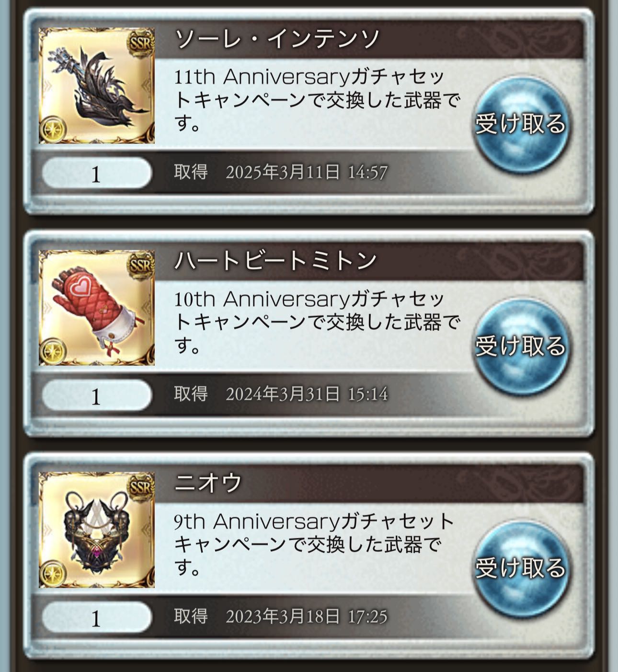618x672 pixels.
Task: Claim the ソーレ・インテンソ weapon with 受け取る
Action: click(x=520, y=124)
